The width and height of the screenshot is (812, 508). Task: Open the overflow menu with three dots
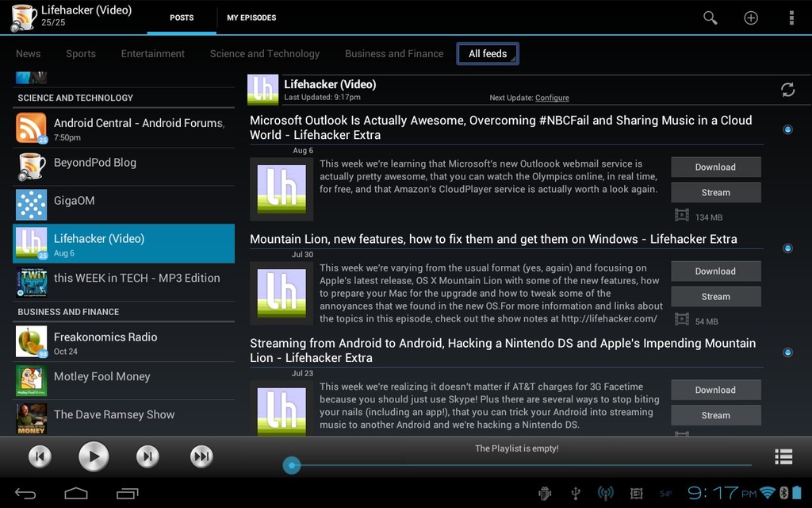pos(791,17)
